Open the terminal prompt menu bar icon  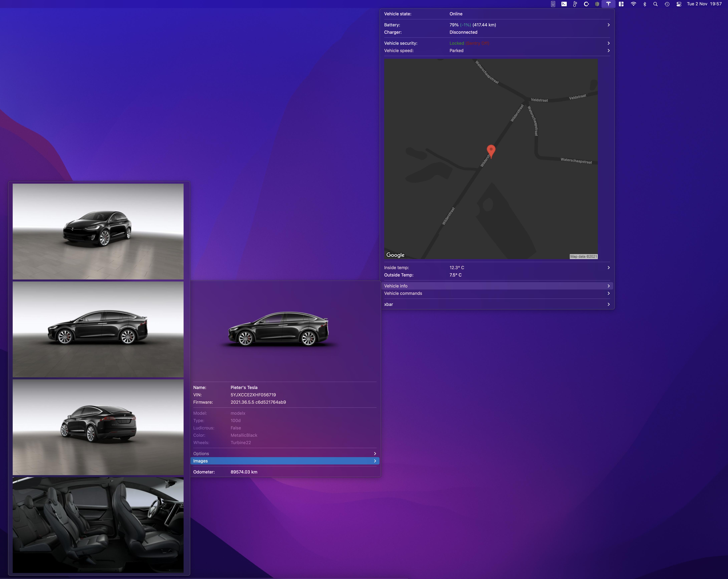[x=564, y=4]
